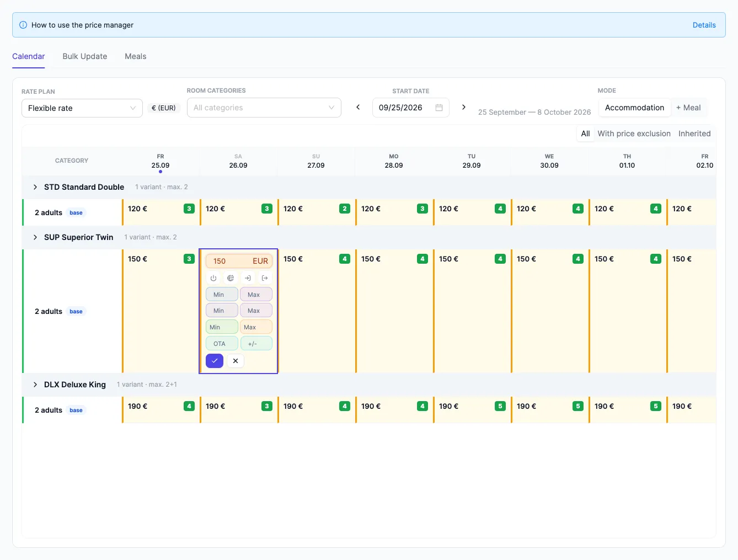Click the 120 € price on 25.09

click(x=137, y=209)
